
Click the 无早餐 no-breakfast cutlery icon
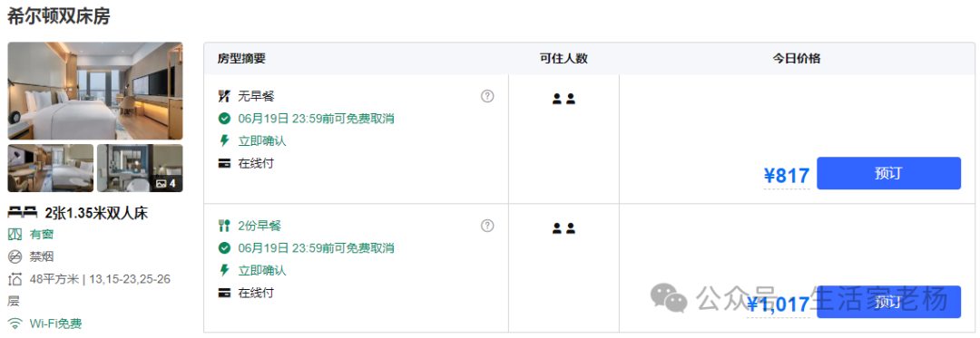[224, 96]
